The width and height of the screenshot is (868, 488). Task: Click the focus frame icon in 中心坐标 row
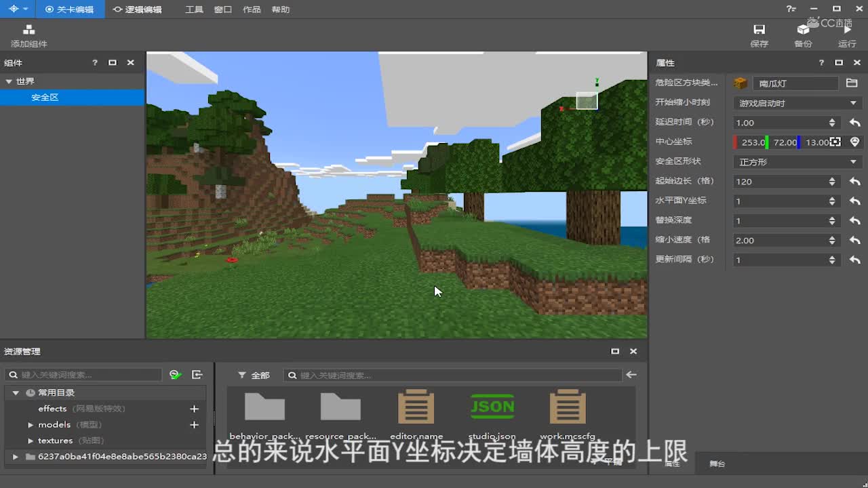[x=835, y=142]
